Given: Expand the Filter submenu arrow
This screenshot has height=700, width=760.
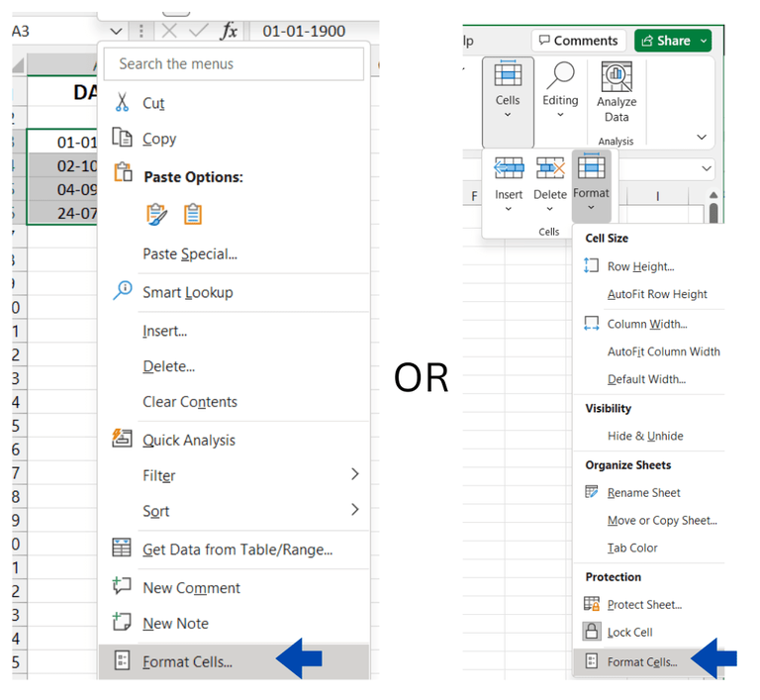Looking at the screenshot, I should [x=355, y=474].
